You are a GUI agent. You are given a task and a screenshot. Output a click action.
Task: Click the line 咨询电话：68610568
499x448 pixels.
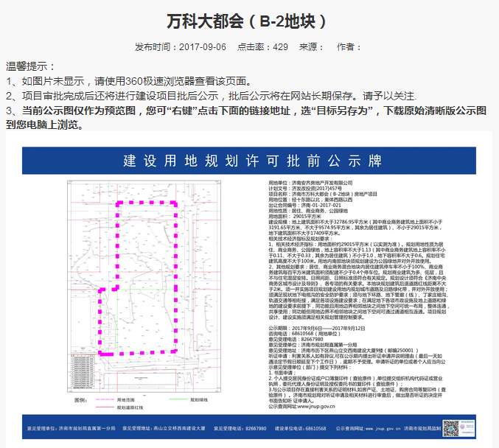point(304,334)
